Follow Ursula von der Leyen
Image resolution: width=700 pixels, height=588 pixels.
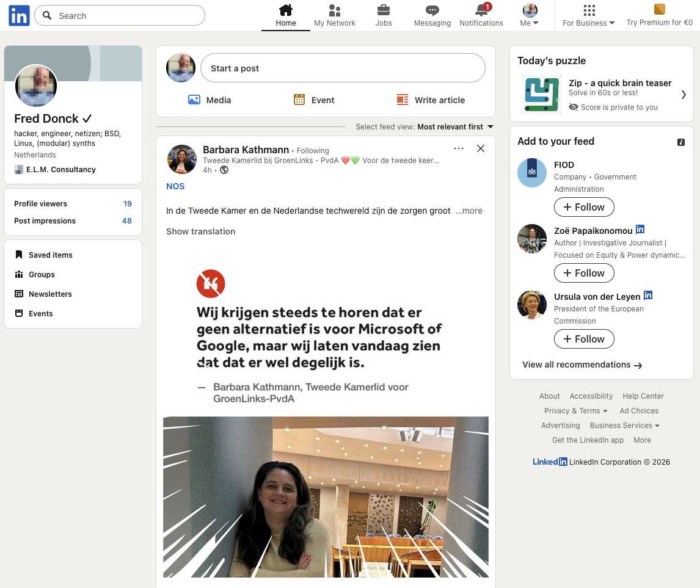click(x=584, y=339)
